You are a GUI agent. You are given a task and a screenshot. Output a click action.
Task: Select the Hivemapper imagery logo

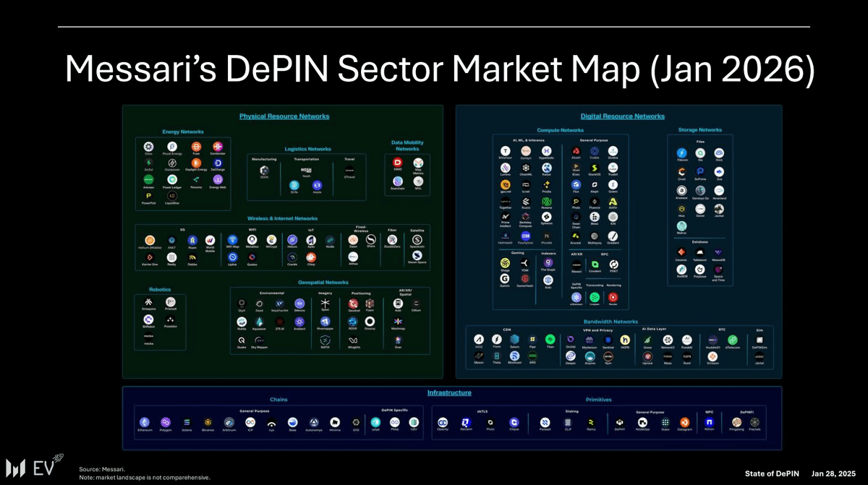pos(325,321)
